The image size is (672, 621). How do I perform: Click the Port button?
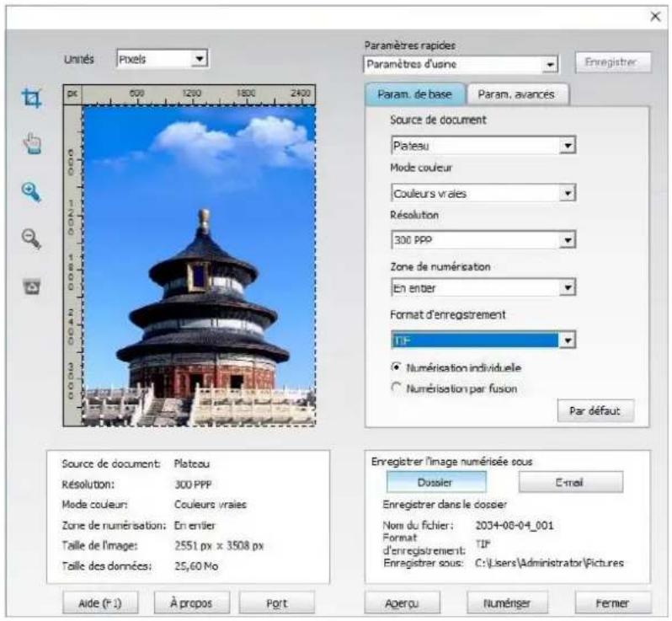276,603
